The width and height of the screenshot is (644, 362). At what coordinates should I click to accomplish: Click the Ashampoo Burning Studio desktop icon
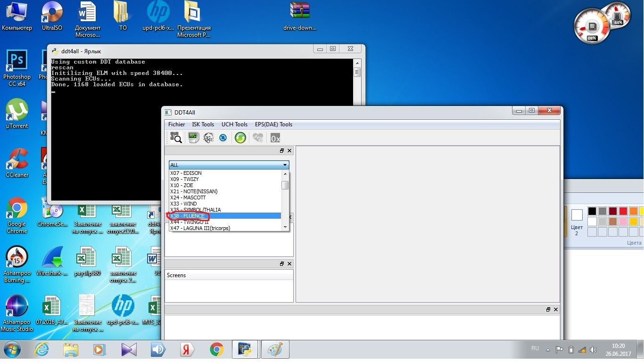(x=17, y=264)
